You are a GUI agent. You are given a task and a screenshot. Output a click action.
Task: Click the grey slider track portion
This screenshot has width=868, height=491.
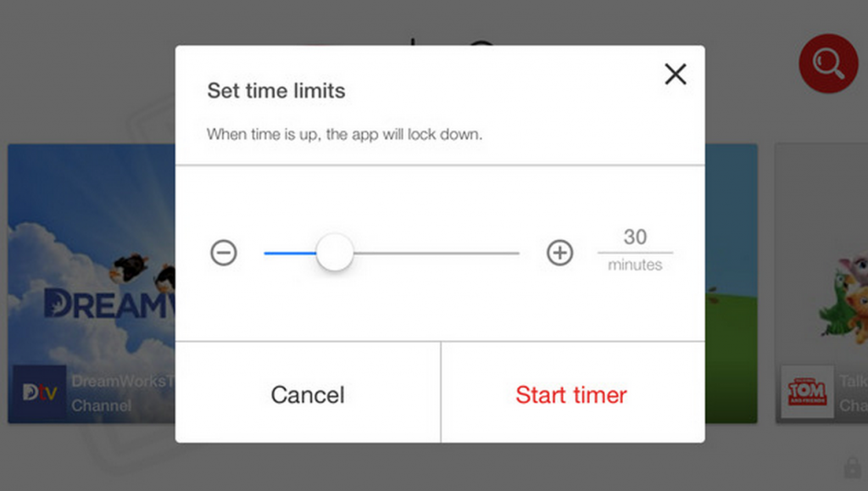tap(437, 253)
